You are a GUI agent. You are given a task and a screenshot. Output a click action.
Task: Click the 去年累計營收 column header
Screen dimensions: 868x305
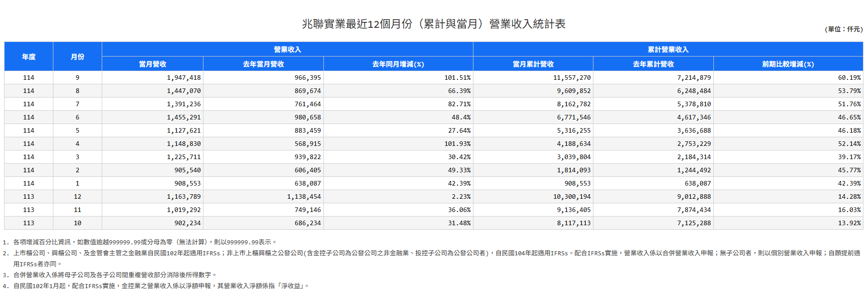point(653,64)
